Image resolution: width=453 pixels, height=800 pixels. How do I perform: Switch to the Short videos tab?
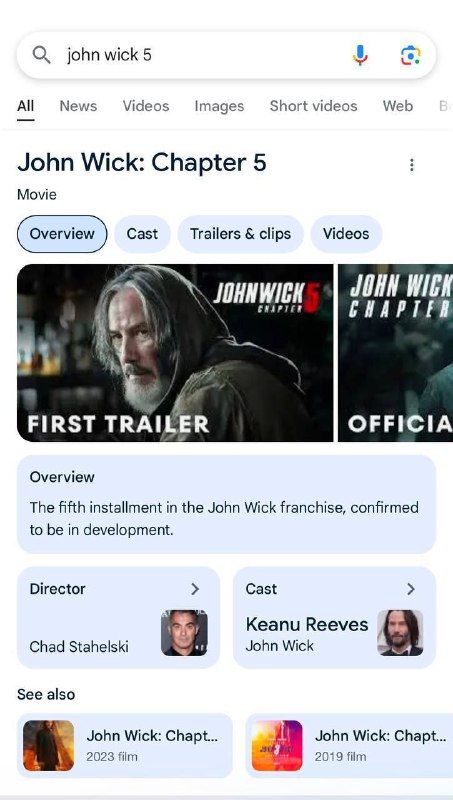313,106
